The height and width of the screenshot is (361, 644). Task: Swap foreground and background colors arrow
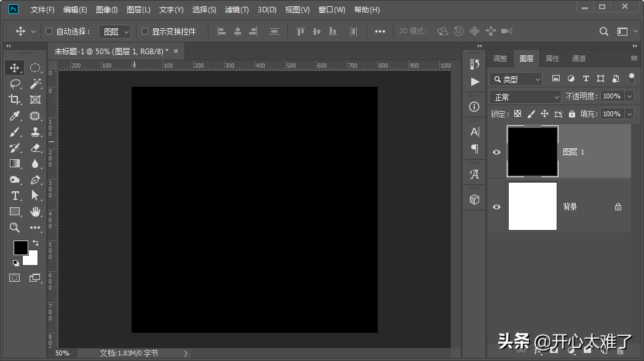pos(36,243)
